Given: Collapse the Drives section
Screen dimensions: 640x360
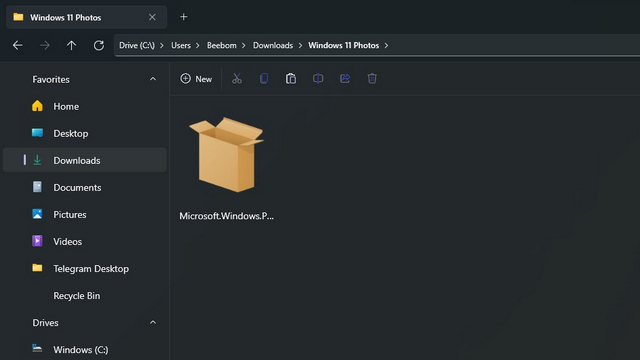Looking at the screenshot, I should 153,322.
